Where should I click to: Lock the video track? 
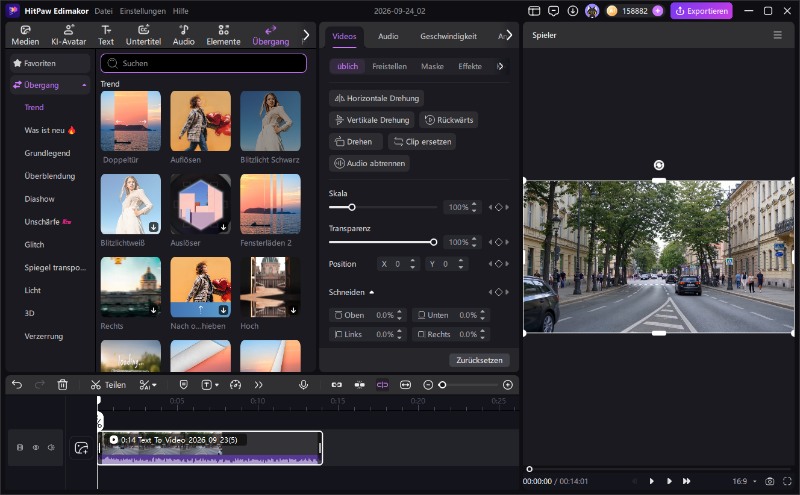20,448
